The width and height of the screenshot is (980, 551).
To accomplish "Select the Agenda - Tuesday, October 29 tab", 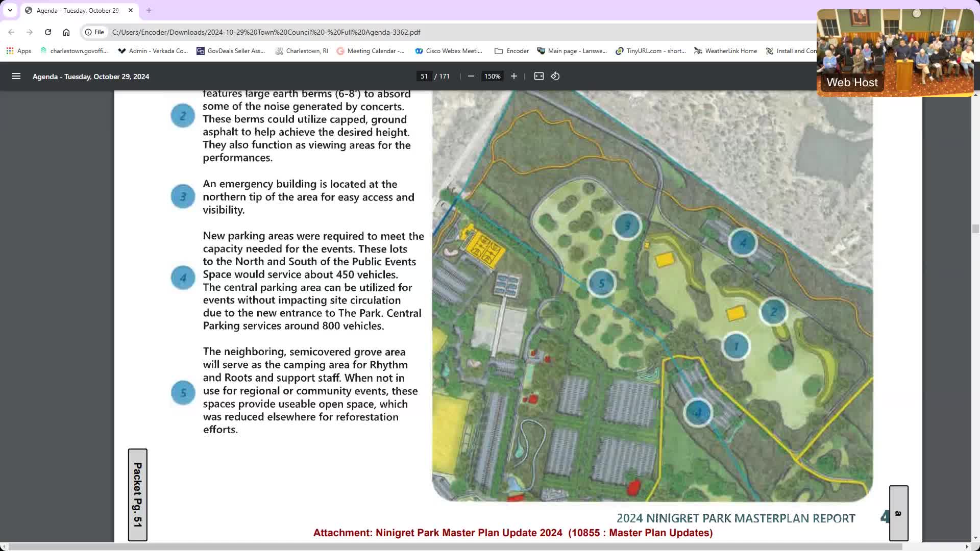I will [x=78, y=10].
